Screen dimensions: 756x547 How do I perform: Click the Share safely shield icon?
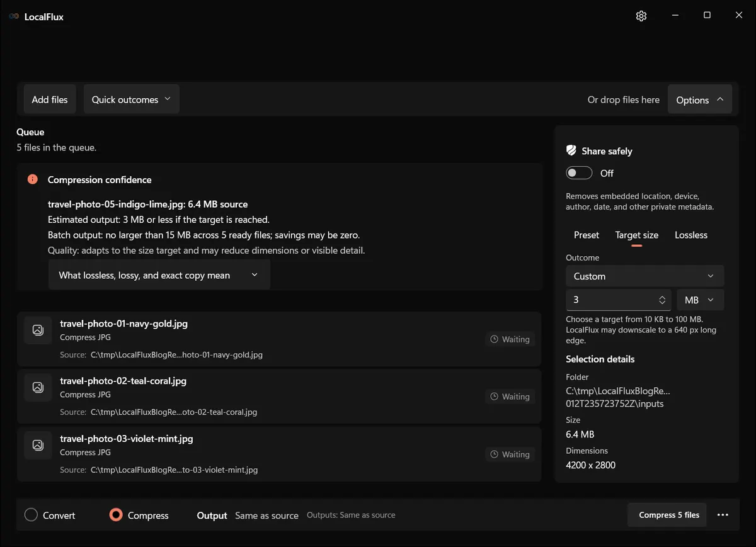571,150
